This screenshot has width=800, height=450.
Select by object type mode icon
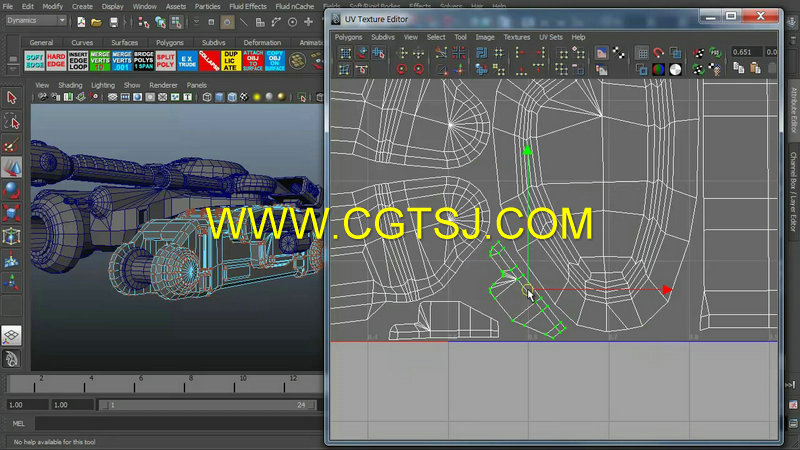click(x=160, y=22)
